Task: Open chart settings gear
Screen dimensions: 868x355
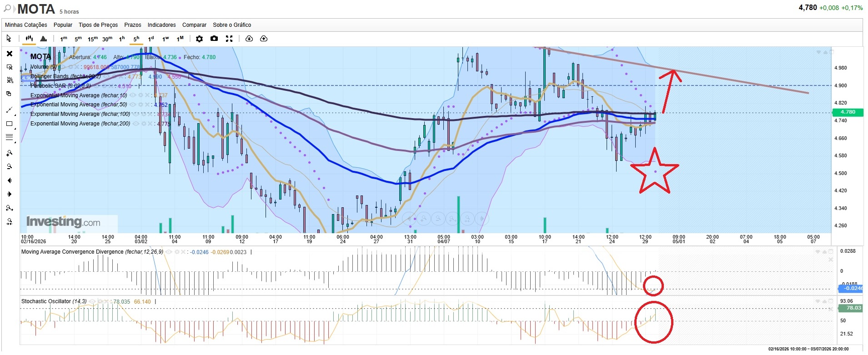Action: click(x=199, y=39)
